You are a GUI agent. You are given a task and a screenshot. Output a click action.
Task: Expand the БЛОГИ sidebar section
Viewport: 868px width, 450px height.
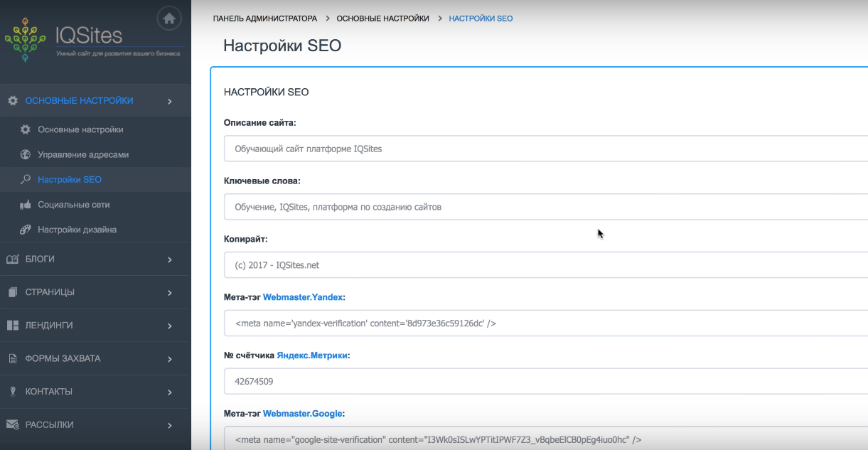coord(170,259)
